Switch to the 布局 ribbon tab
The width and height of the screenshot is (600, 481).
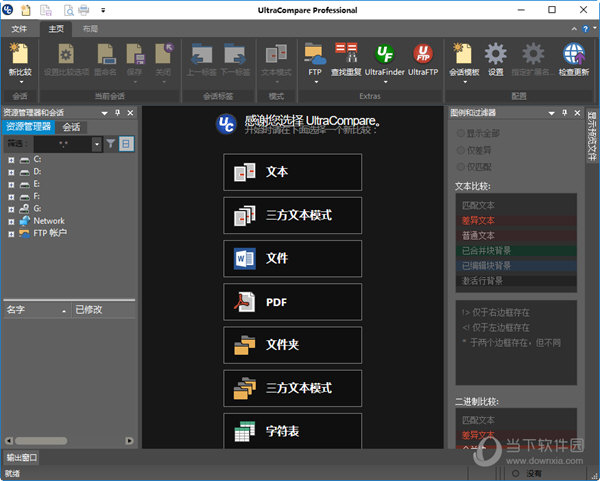pyautogui.click(x=90, y=29)
